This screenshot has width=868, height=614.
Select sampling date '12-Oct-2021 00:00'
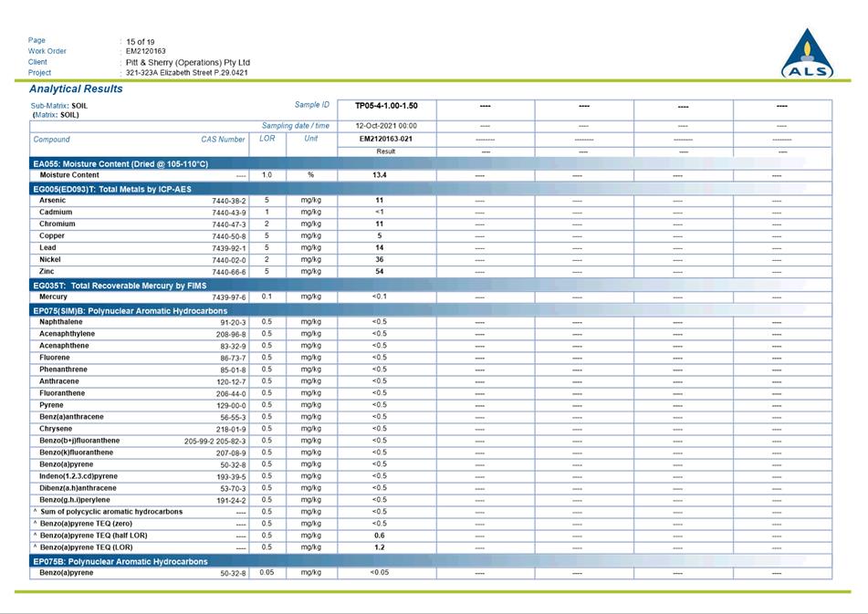(386, 126)
